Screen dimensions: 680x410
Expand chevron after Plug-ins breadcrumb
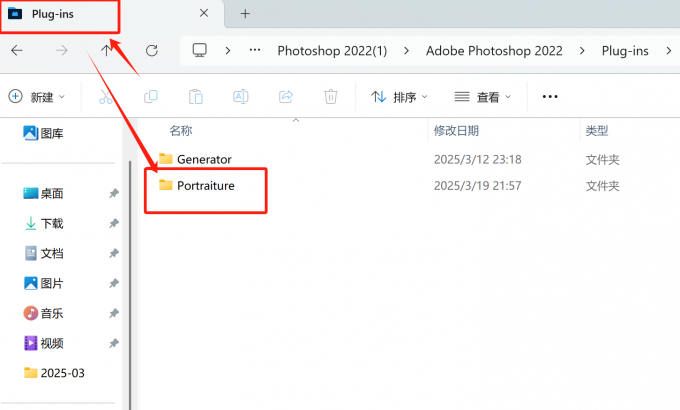click(x=669, y=51)
